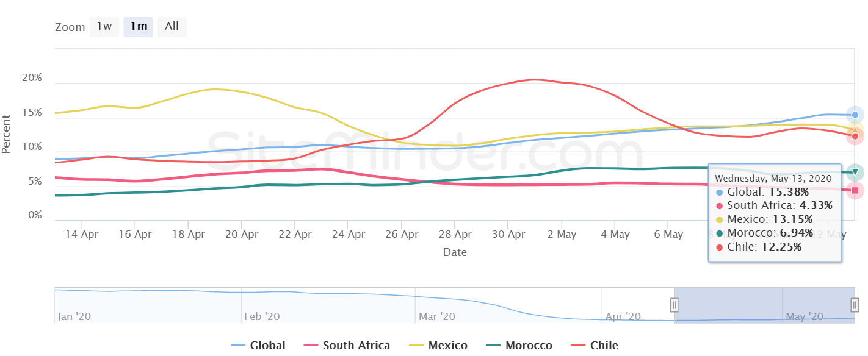
Task: Click Mar '20 area in navigator
Action: click(x=437, y=316)
